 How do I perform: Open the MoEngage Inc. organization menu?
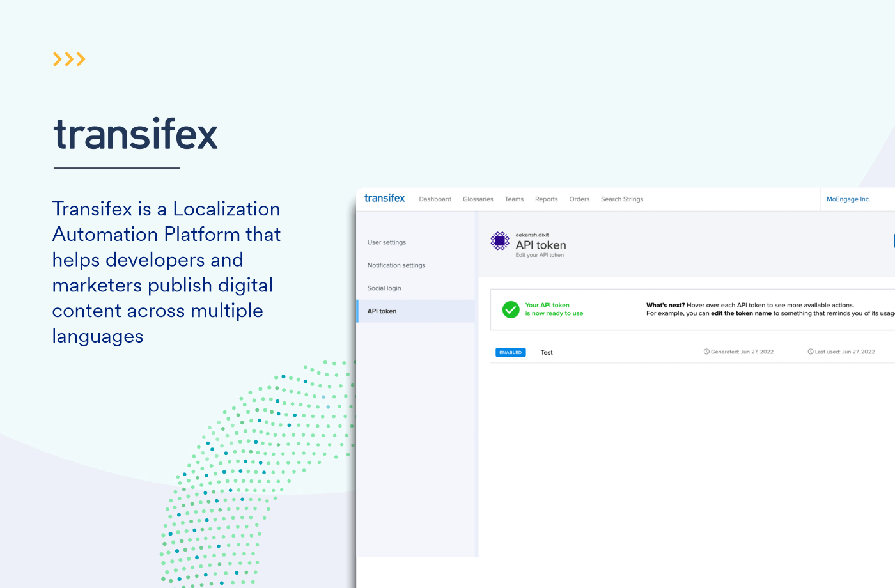848,199
